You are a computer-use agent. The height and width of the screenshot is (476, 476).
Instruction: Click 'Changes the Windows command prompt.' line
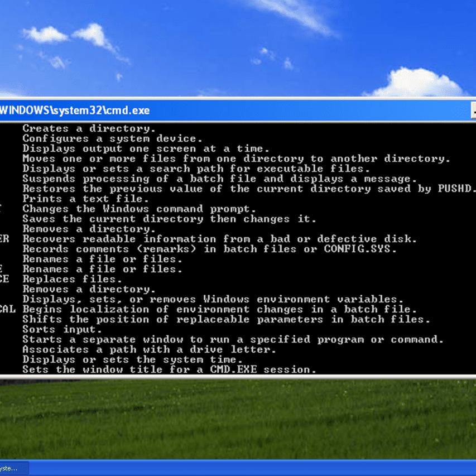[x=140, y=209]
